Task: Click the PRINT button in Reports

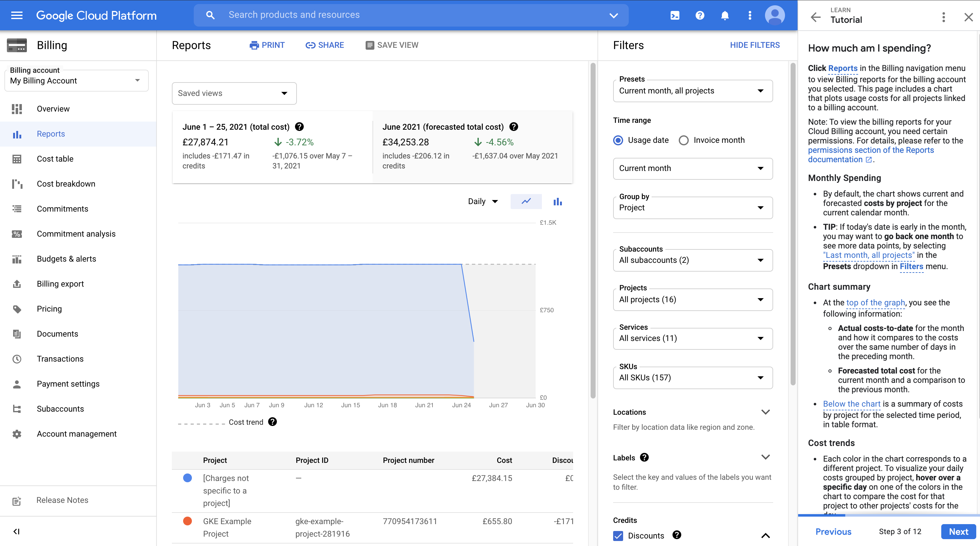Action: click(x=267, y=45)
